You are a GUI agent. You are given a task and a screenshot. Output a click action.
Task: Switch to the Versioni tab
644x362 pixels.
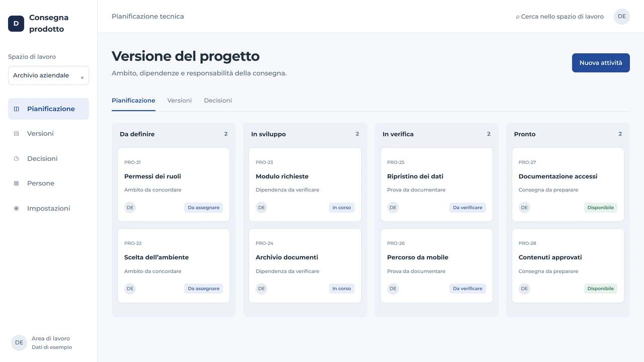[x=180, y=101]
